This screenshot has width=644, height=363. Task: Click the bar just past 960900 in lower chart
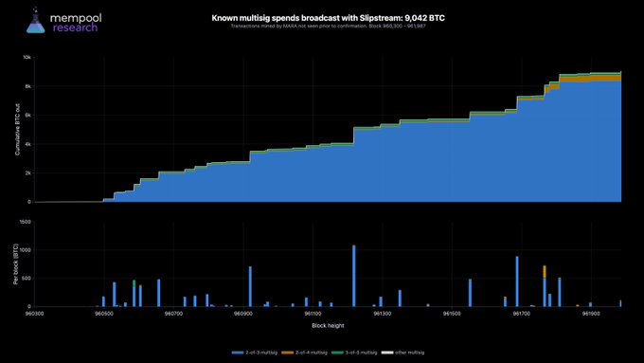click(250, 286)
